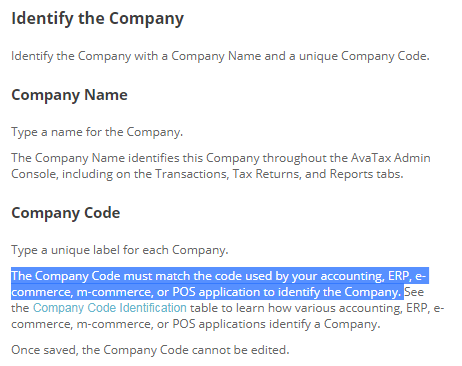Click the words "Reports tabs" in the paragraph
The image size is (462, 366).
coord(366,174)
